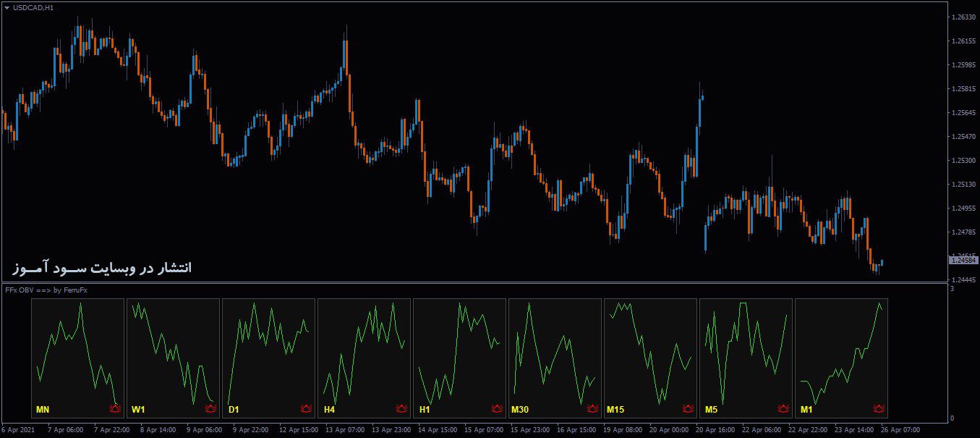980x438 pixels.
Task: Click the D1 panel alarm bell icon
Action: tap(305, 408)
